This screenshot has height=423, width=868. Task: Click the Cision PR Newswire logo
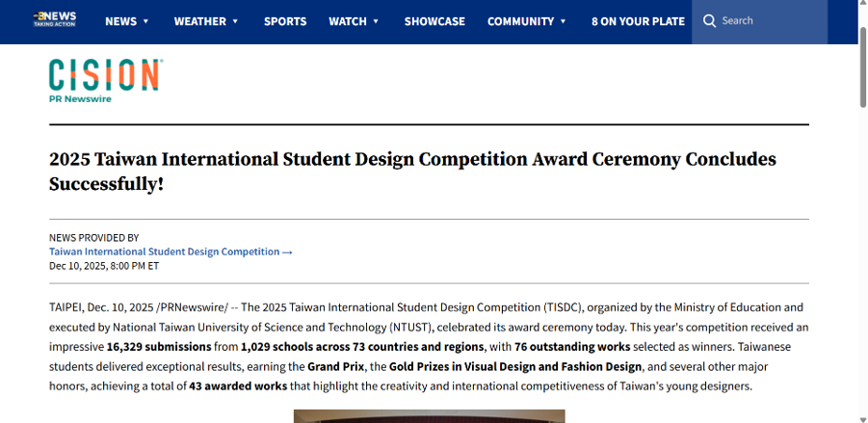click(x=105, y=80)
